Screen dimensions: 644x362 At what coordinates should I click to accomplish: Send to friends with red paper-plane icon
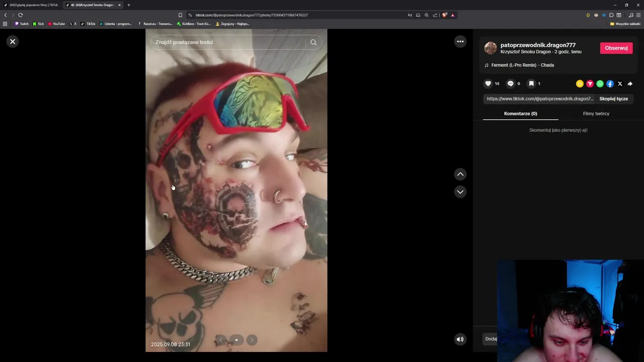(590, 84)
